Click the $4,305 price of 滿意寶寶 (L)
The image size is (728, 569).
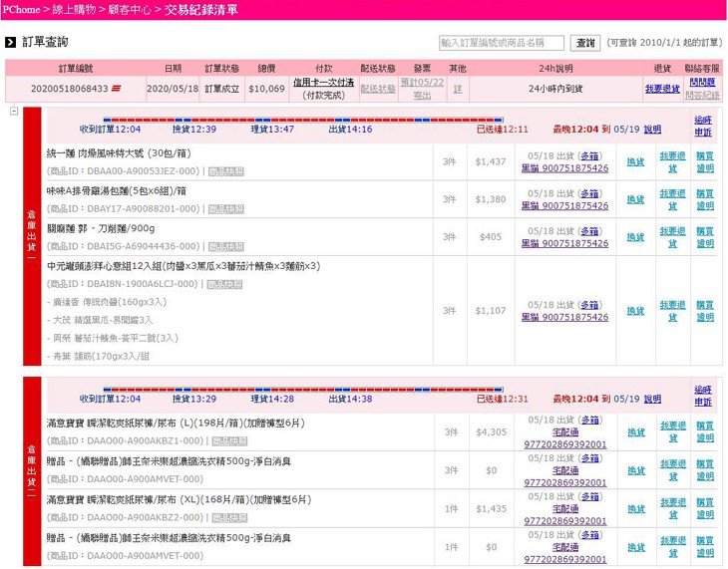click(x=492, y=432)
